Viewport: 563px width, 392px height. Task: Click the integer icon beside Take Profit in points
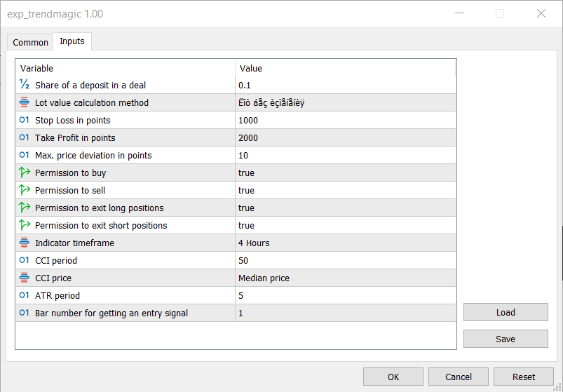click(25, 137)
